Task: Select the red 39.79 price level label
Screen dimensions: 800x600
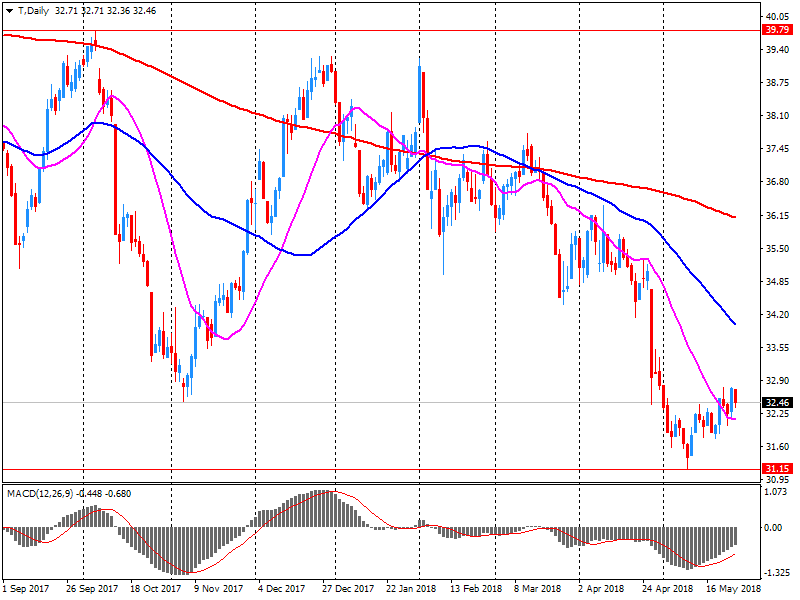Action: (778, 30)
